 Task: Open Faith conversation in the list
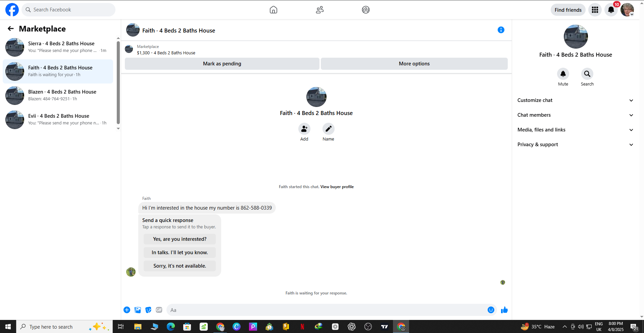58,71
